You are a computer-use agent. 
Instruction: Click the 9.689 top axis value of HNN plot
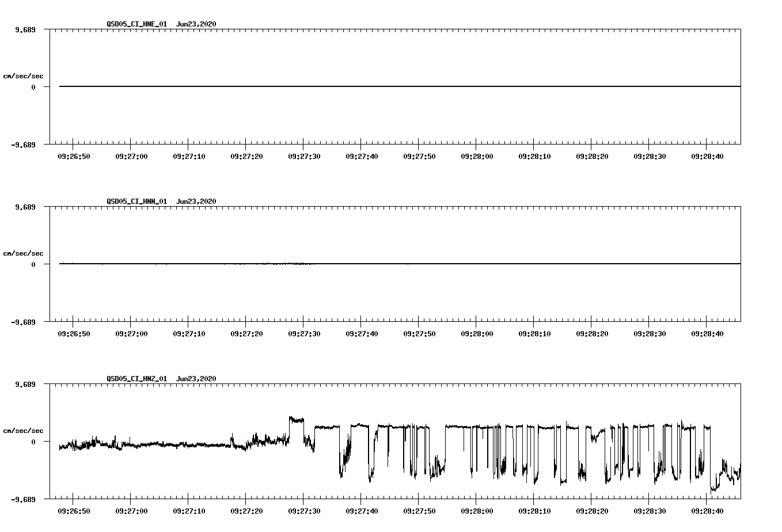(25, 207)
